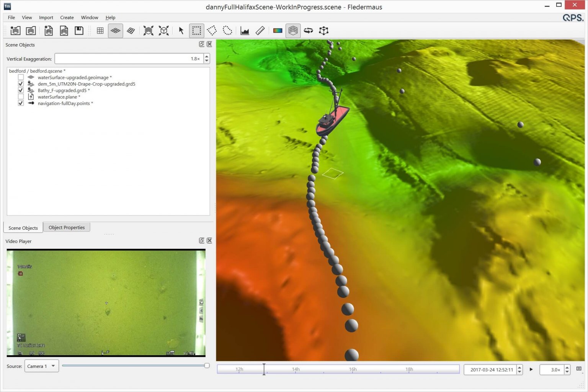Enable the waterSurface-upgraded.geoimage layer checkbox

pos(21,77)
